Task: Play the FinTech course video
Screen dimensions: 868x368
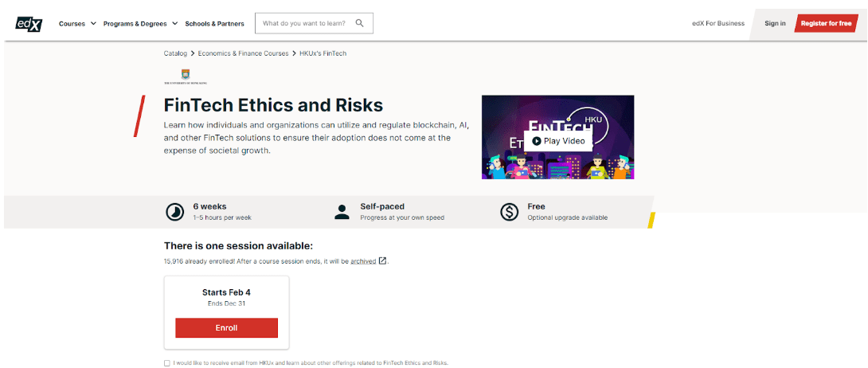Action: tap(558, 141)
